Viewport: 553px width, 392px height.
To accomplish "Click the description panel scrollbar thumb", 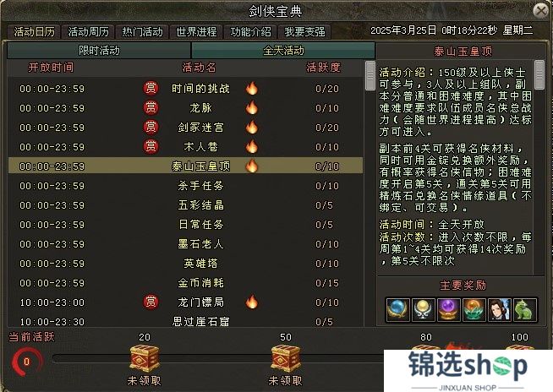I will [x=539, y=74].
